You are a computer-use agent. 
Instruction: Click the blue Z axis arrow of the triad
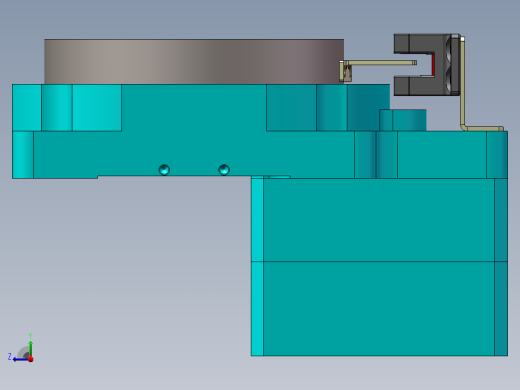click(20, 359)
